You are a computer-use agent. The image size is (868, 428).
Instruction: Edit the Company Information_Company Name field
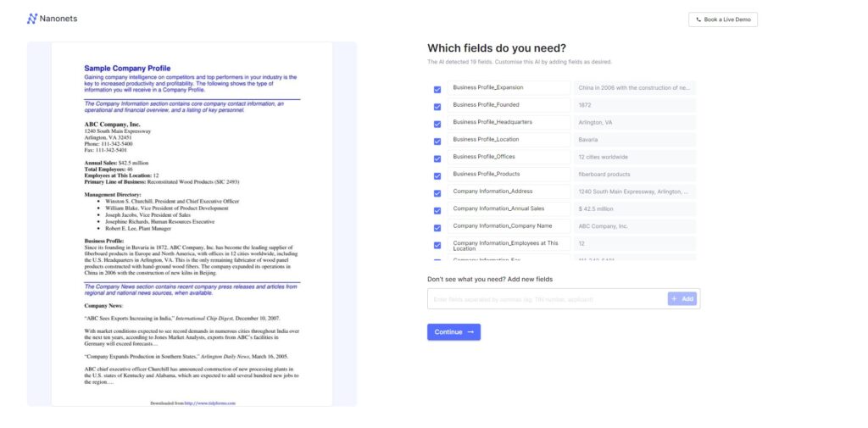(509, 226)
